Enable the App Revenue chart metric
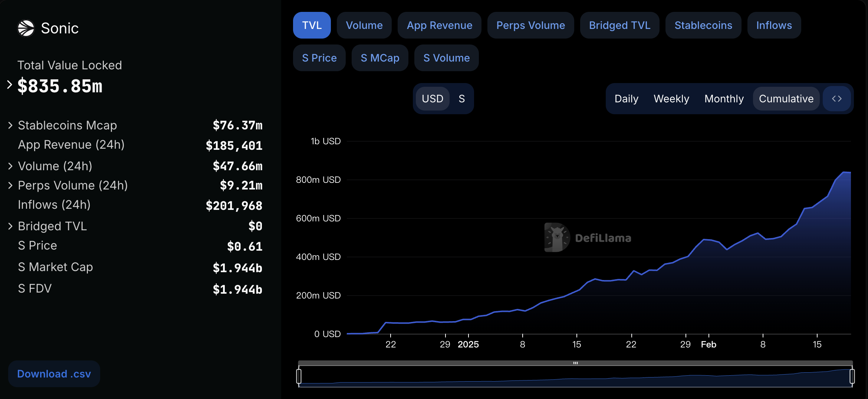The width and height of the screenshot is (868, 399). coord(440,25)
